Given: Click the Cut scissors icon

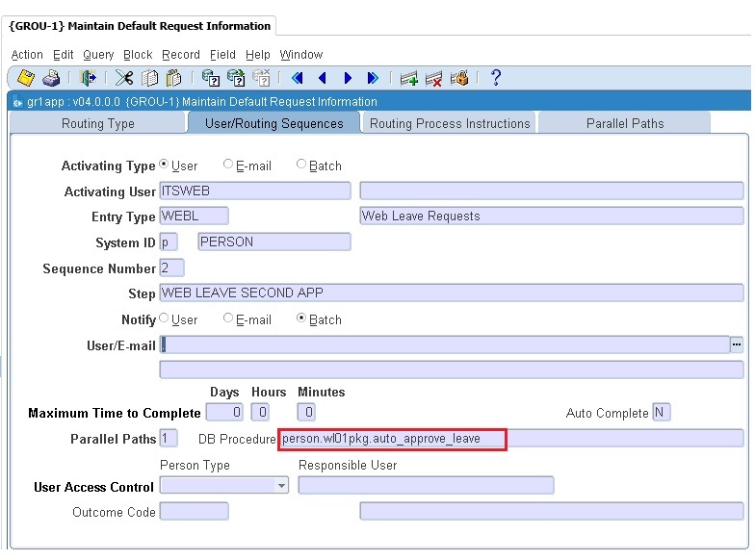Looking at the screenshot, I should (124, 78).
